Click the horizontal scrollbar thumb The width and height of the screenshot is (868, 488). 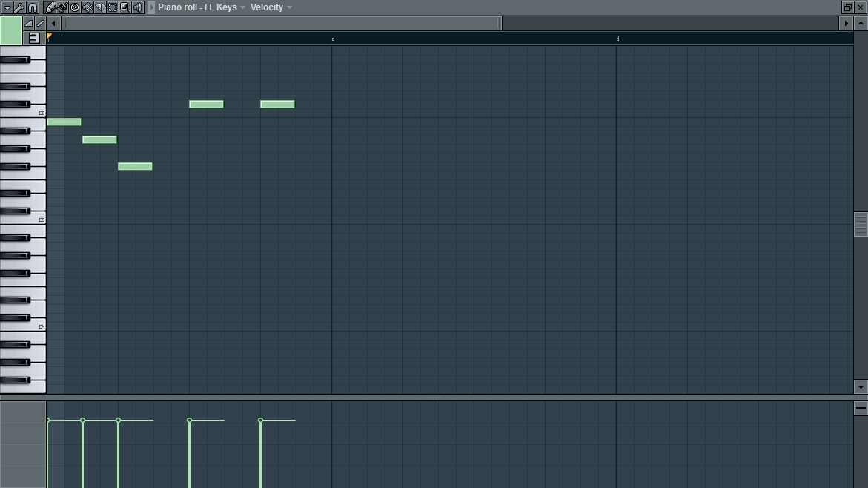(282, 23)
